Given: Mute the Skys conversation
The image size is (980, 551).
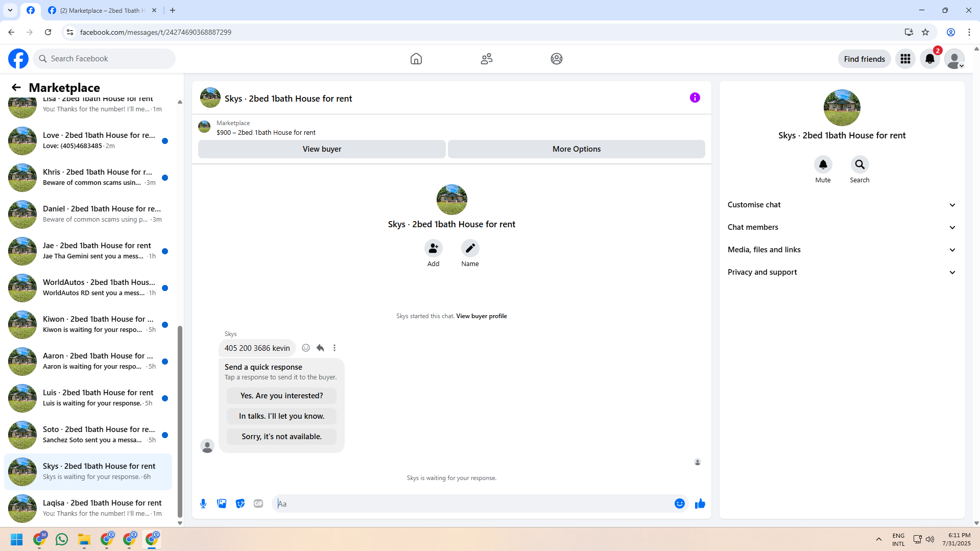Looking at the screenshot, I should click(823, 164).
